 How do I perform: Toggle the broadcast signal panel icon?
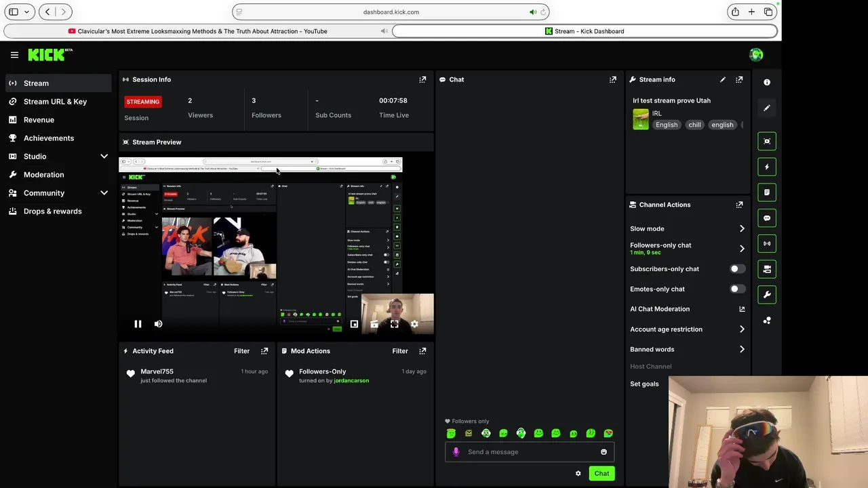(767, 243)
